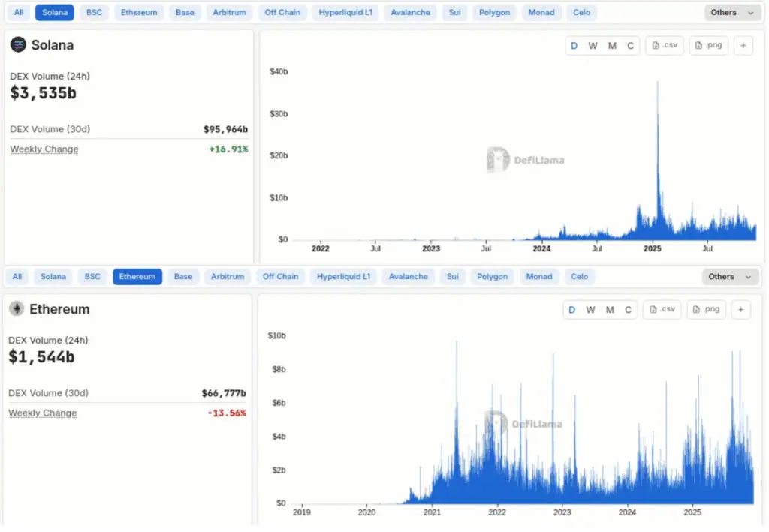Click Weekly Change link under Ethereum
The image size is (769, 532).
pyautogui.click(x=43, y=413)
